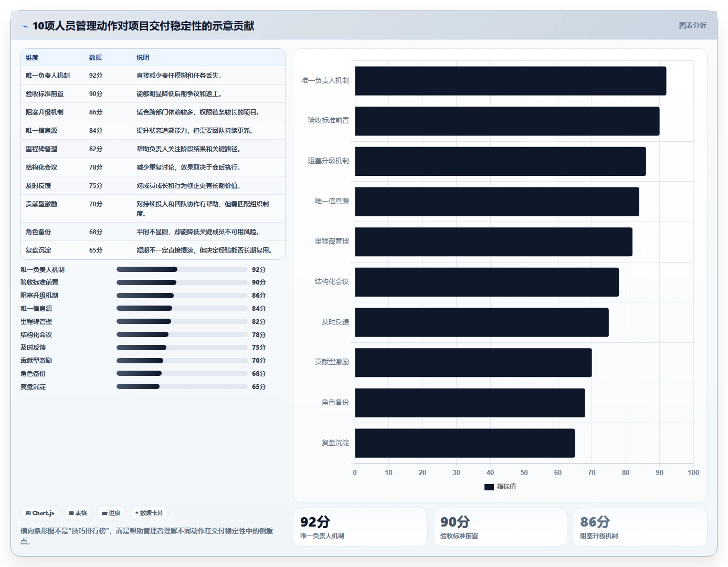Image resolution: width=728 pixels, height=567 pixels.
Task: Click the 图表分析 label in the header
Action: click(x=692, y=25)
